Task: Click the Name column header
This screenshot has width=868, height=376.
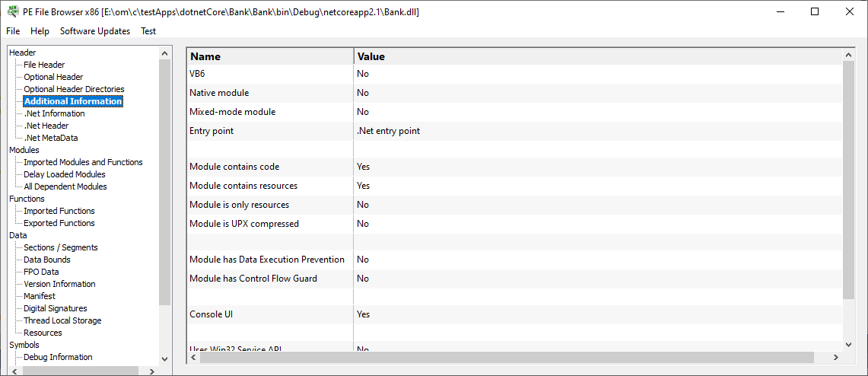Action: pyautogui.click(x=271, y=56)
